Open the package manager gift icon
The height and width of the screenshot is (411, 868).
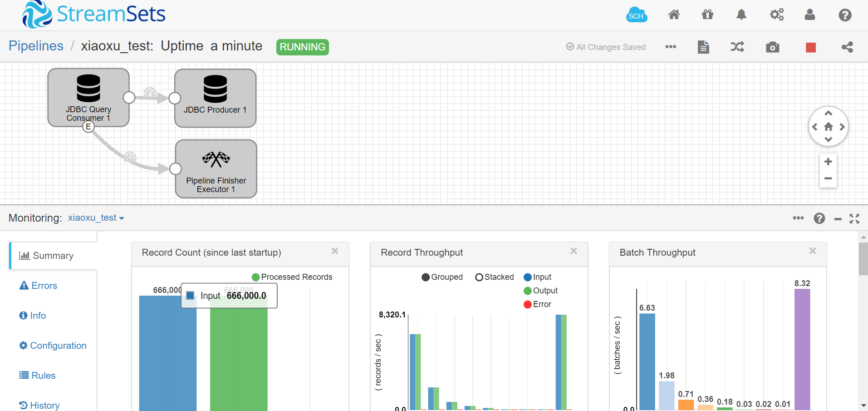click(707, 15)
